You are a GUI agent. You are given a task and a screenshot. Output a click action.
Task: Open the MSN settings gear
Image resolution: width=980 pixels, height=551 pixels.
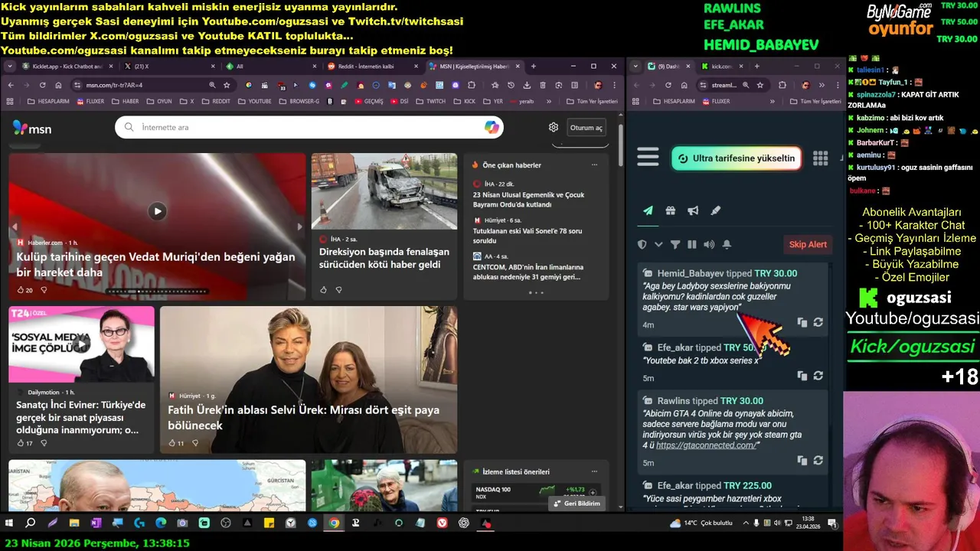(x=554, y=127)
